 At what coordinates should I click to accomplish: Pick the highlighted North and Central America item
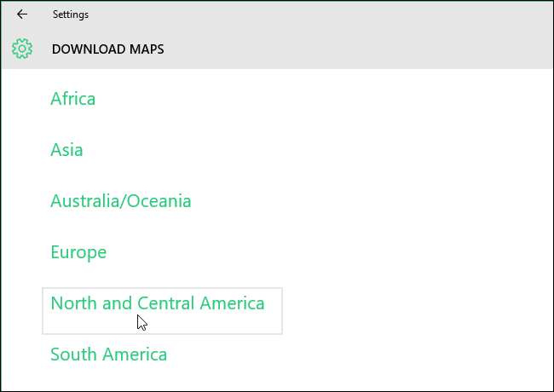coord(162,311)
